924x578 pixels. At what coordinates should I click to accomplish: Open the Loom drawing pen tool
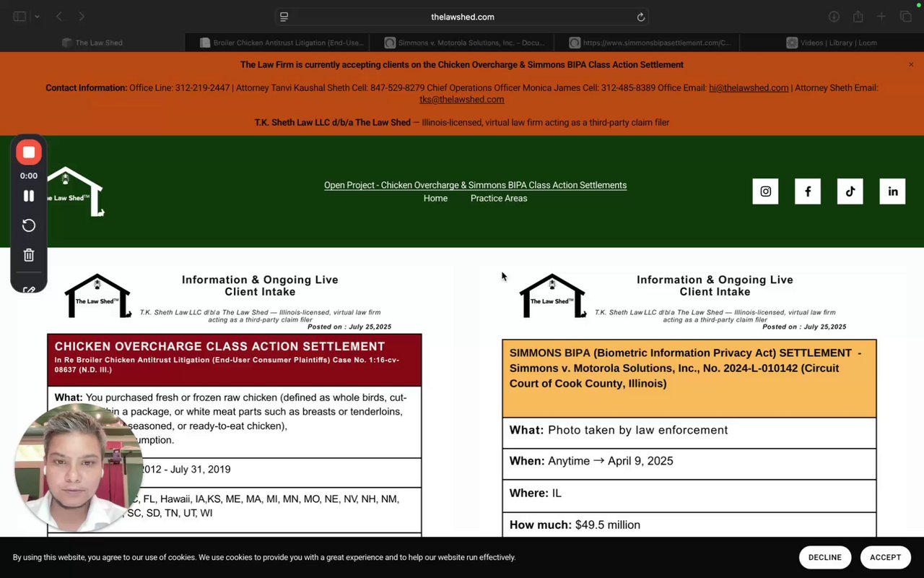pyautogui.click(x=29, y=289)
